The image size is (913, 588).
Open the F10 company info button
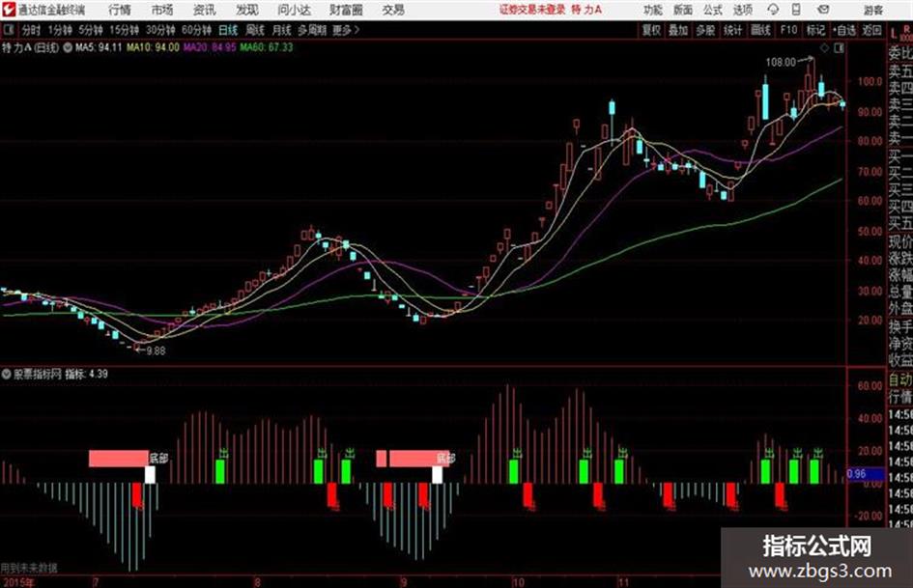[x=788, y=30]
